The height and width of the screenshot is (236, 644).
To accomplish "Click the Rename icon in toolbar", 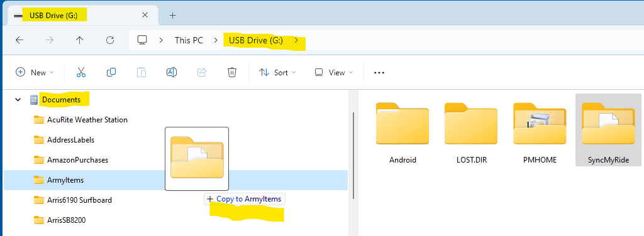I will pyautogui.click(x=172, y=73).
